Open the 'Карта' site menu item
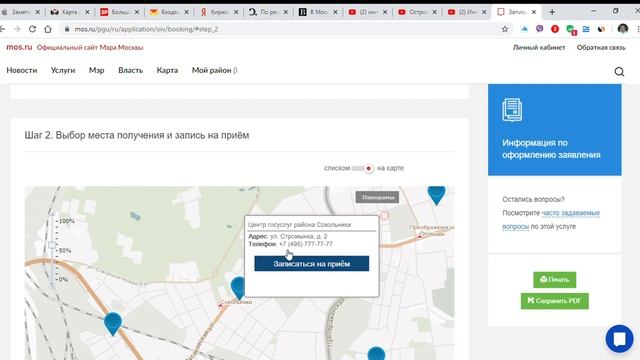 167,70
